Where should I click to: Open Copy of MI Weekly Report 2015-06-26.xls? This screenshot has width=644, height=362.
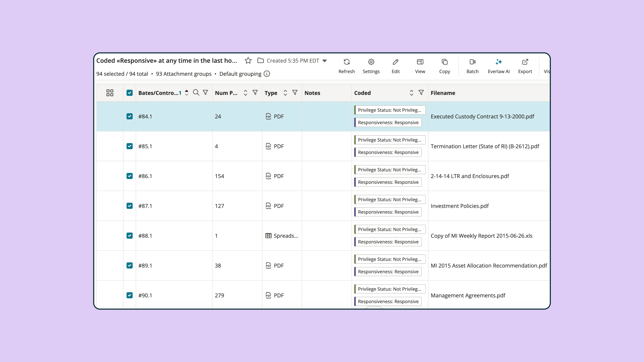click(x=481, y=236)
